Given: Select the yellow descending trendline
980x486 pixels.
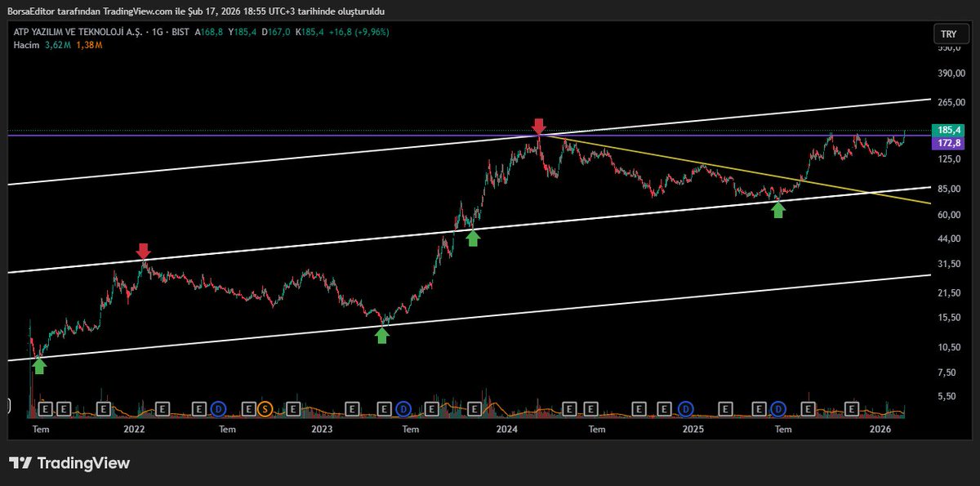Looking at the screenshot, I should (x=735, y=168).
